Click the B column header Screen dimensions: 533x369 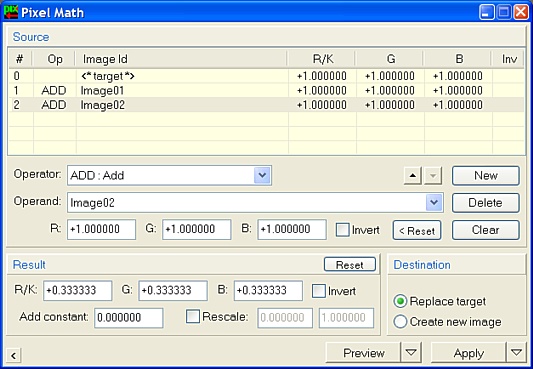tap(458, 59)
